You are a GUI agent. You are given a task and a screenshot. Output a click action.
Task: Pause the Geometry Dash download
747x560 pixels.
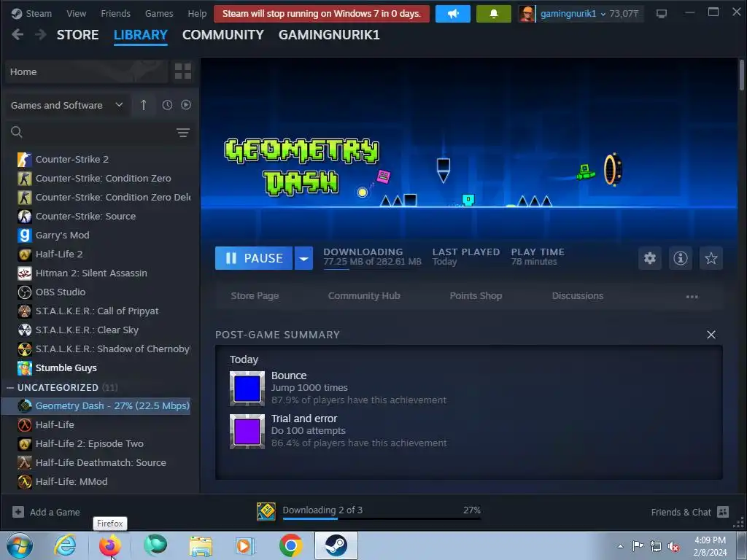pyautogui.click(x=253, y=258)
